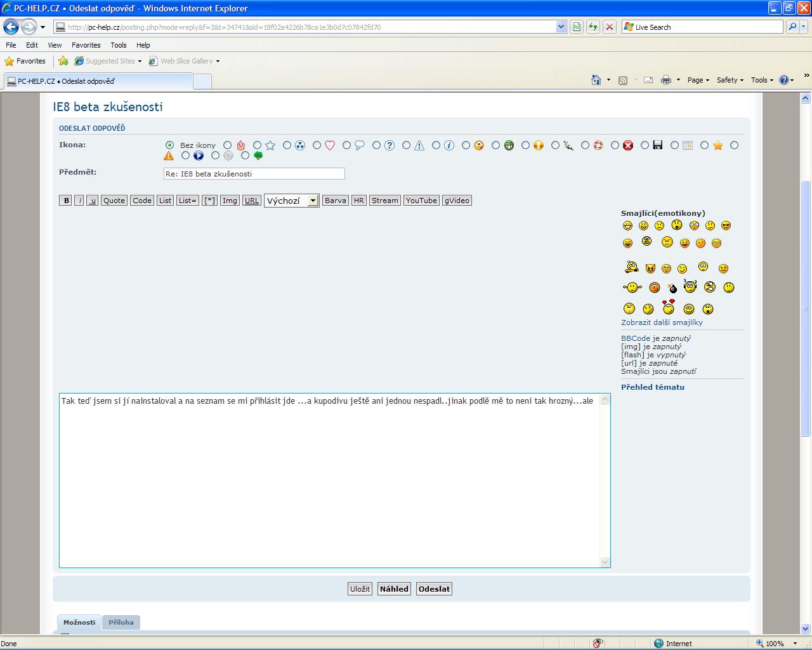Viewport: 812px width, 650px height.
Task: Click the Quote BBCode button
Action: [114, 201]
